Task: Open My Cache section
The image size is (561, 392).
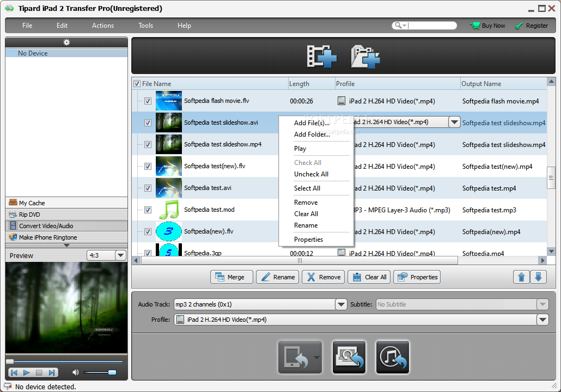Action: [66, 203]
